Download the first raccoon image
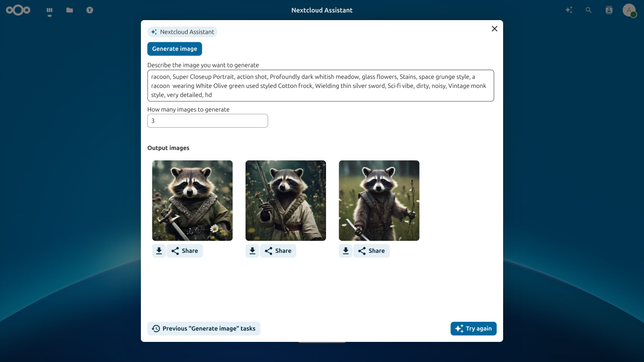644x362 pixels. tap(159, 251)
